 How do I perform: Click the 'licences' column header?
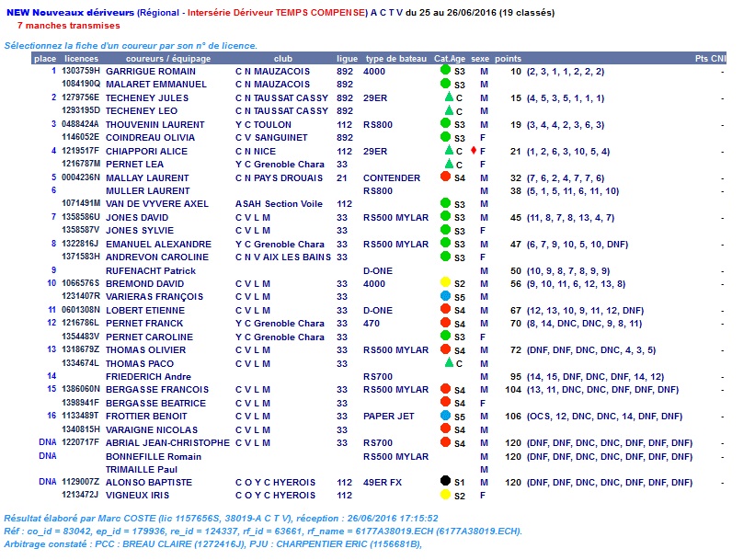point(81,58)
